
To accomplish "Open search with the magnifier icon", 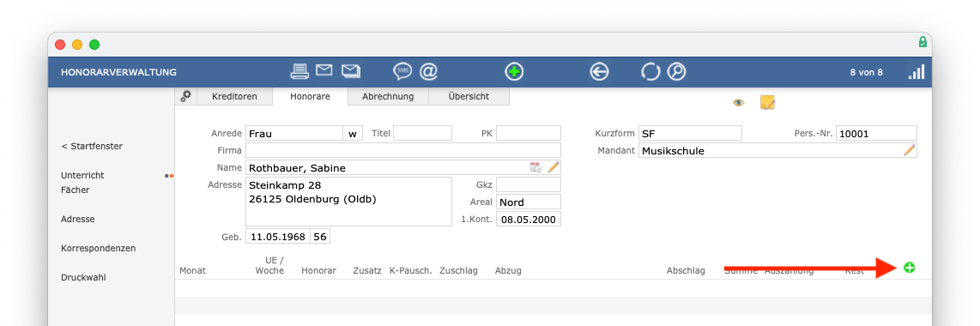I will pos(676,72).
